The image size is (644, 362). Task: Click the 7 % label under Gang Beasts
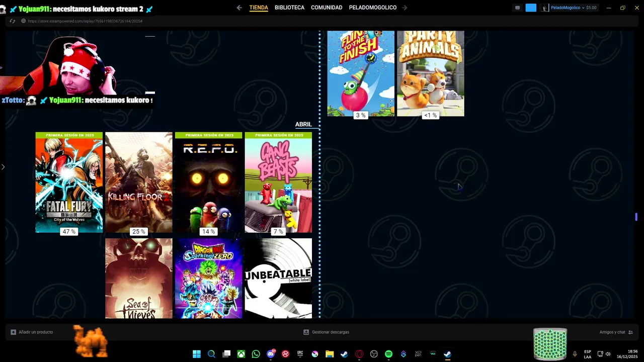point(278,232)
